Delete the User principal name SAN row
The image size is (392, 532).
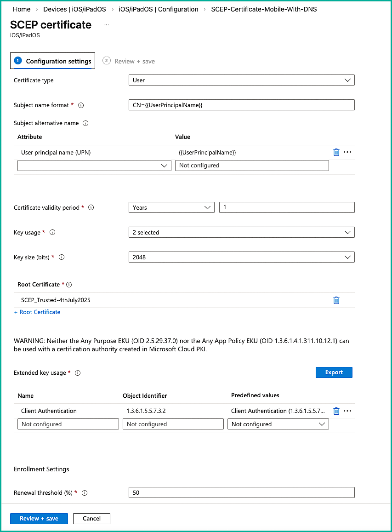[336, 152]
